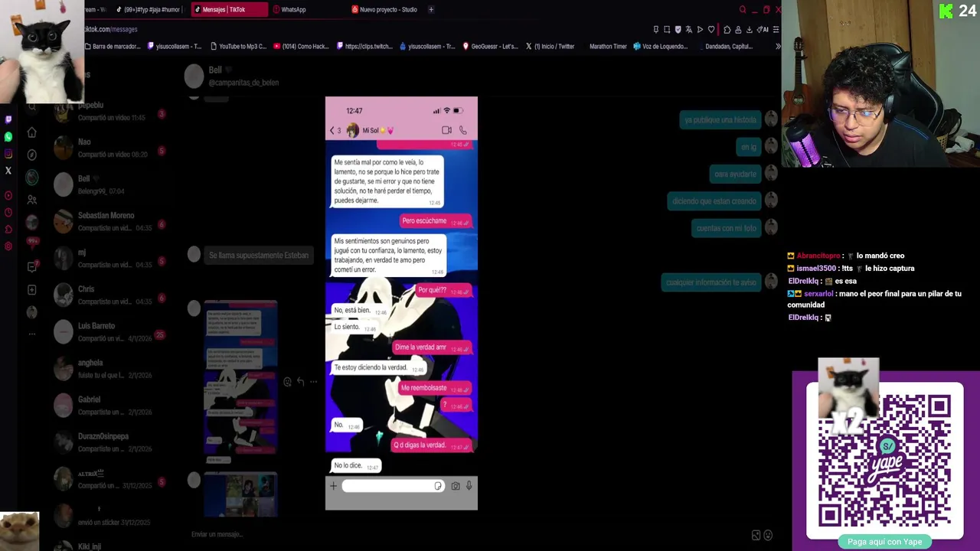980x551 pixels.
Task: Open a new browser tab with plus button
Action: point(431,9)
